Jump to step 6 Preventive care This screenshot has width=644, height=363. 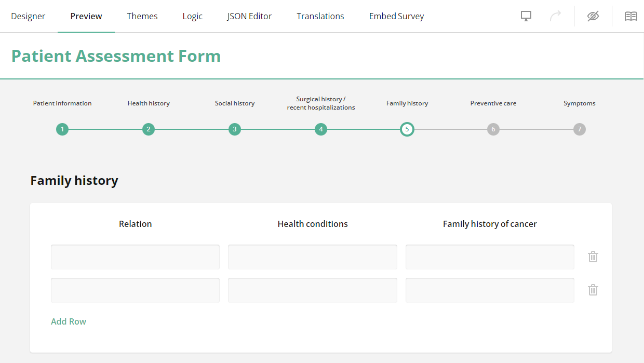[493, 129]
